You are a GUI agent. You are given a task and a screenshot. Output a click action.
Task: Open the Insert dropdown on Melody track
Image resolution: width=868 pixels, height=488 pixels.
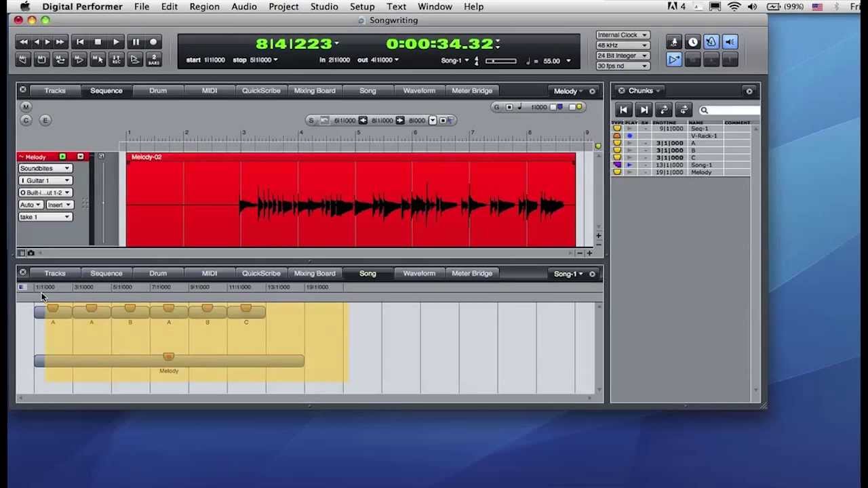coord(59,205)
